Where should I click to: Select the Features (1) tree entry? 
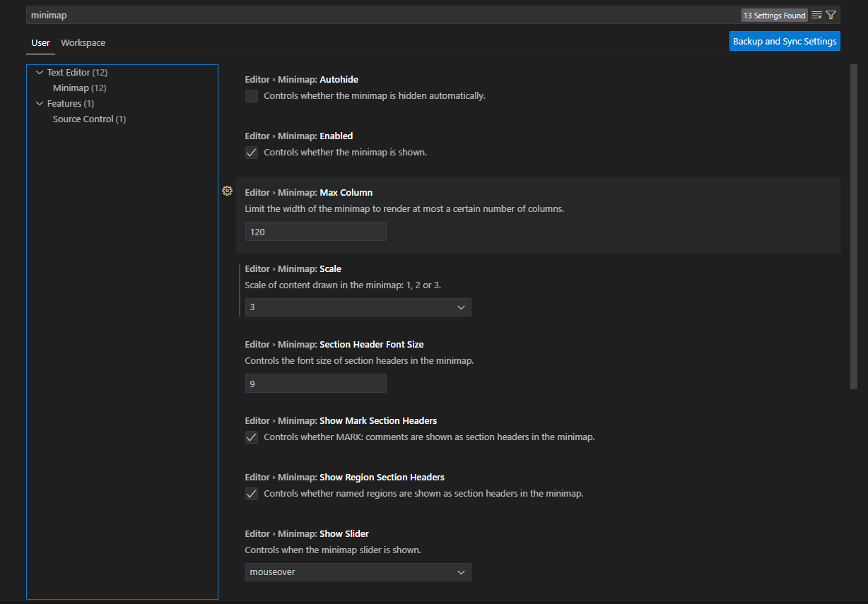pos(71,103)
